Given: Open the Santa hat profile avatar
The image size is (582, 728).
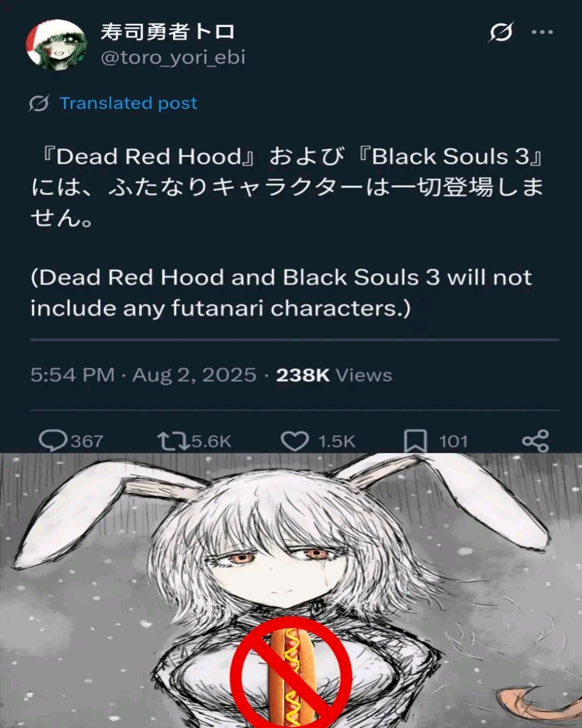Looking at the screenshot, I should point(57,45).
